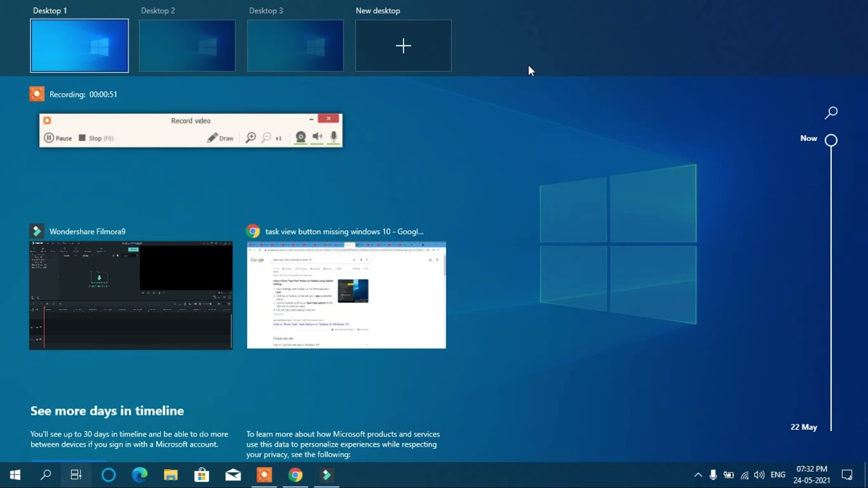Open battery status in system tray
Viewport: 868px width, 488px height.
click(x=729, y=475)
